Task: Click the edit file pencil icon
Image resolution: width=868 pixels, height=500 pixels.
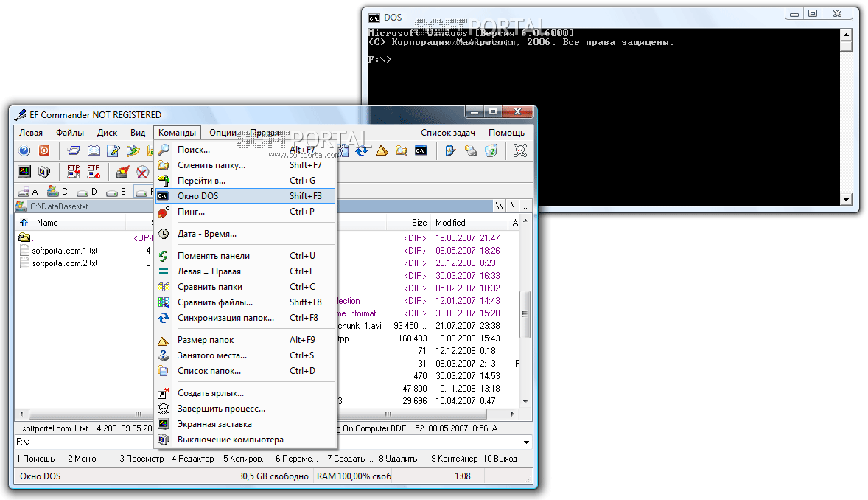Action: 113,150
